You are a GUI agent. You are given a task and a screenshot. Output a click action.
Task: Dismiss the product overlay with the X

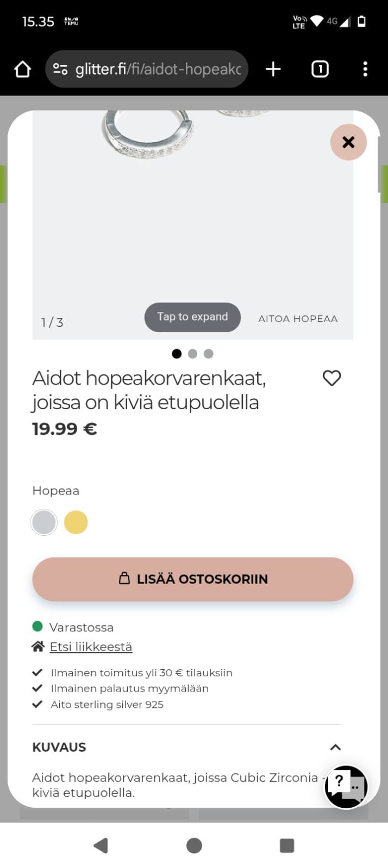point(348,142)
